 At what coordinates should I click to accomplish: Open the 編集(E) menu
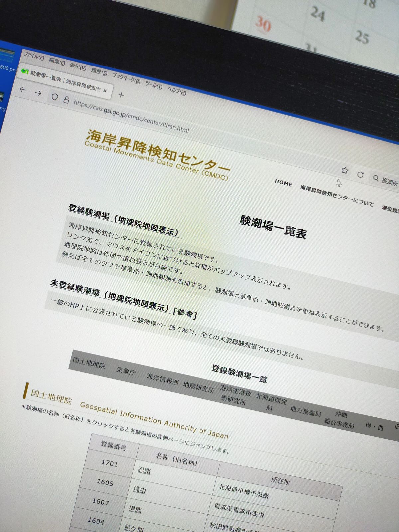pyautogui.click(x=57, y=62)
